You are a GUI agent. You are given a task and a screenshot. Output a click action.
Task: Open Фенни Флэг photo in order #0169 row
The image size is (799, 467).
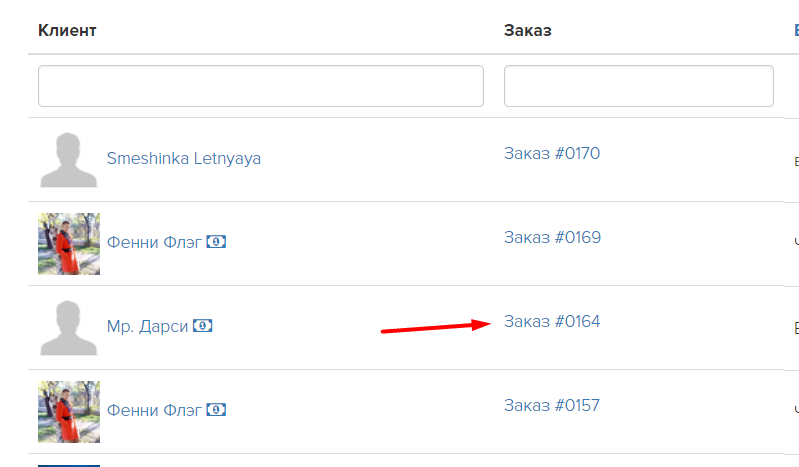coord(69,244)
